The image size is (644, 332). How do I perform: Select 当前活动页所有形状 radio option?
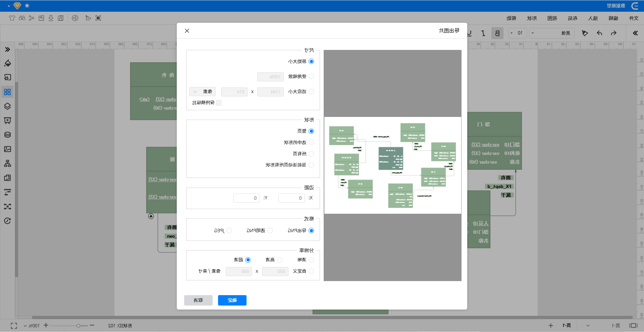311,165
